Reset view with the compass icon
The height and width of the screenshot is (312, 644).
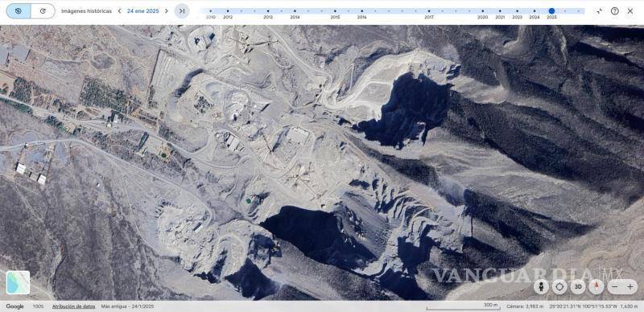596,286
